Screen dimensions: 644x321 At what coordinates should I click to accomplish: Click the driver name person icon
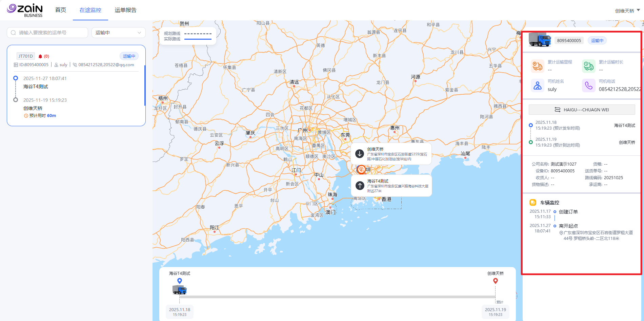[x=538, y=86]
